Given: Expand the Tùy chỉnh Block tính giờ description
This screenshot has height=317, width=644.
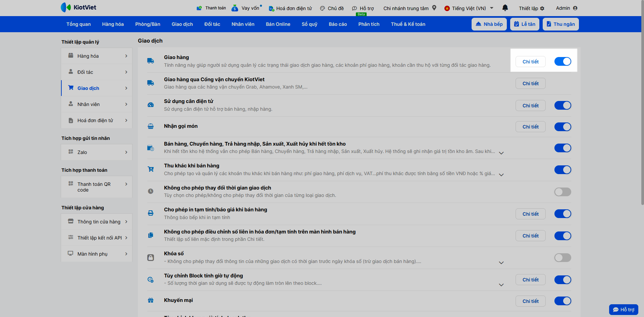Looking at the screenshot, I should pyautogui.click(x=501, y=285).
